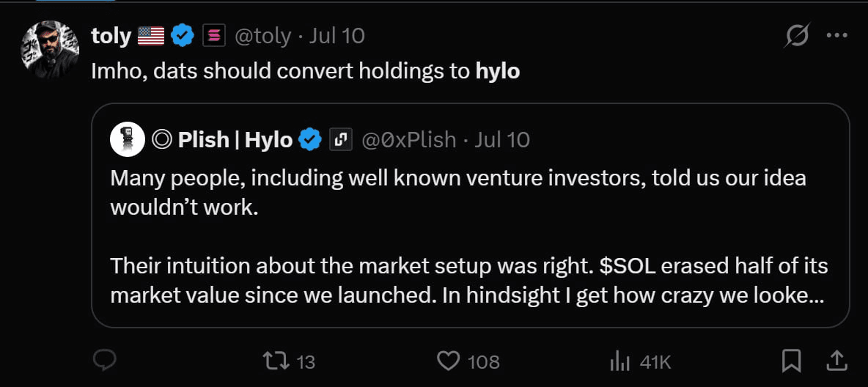Open the Jul 10 timestamp on toly's tweet
The height and width of the screenshot is (387, 868).
coord(336,36)
